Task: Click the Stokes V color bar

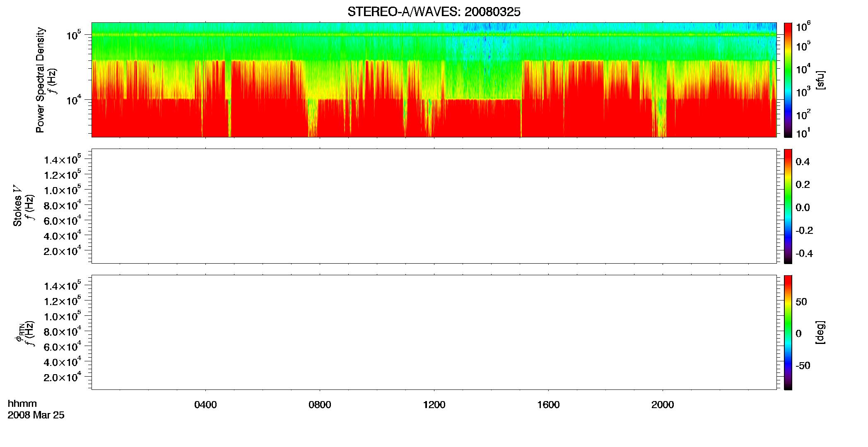Action: click(788, 206)
